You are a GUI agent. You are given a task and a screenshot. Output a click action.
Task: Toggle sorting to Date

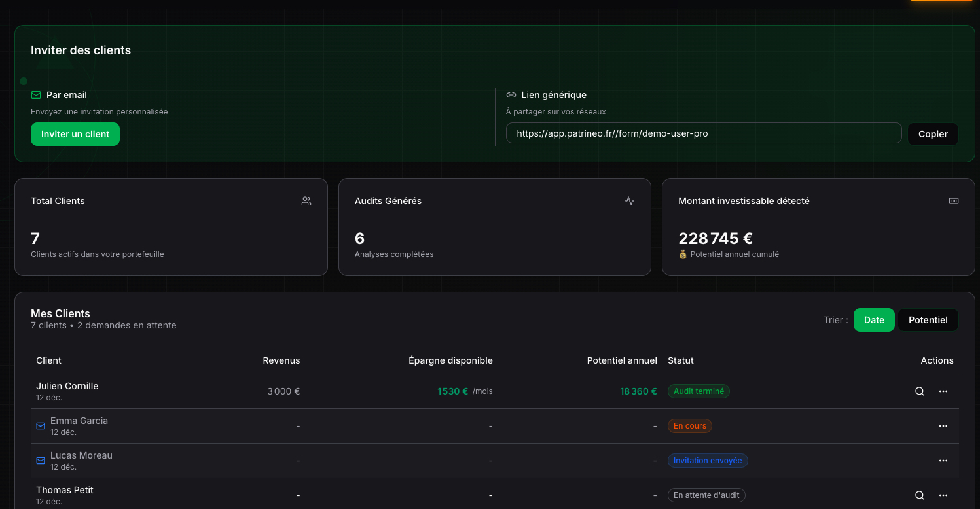coord(874,320)
